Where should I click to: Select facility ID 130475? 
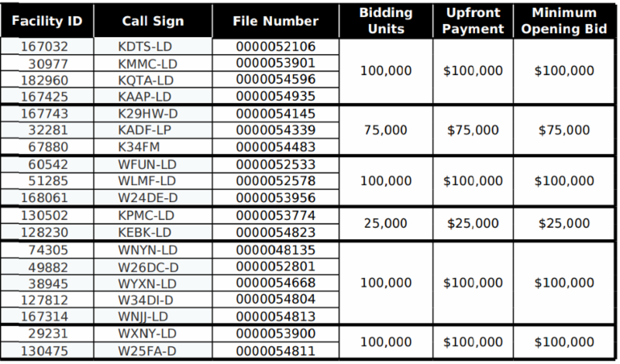click(x=46, y=351)
